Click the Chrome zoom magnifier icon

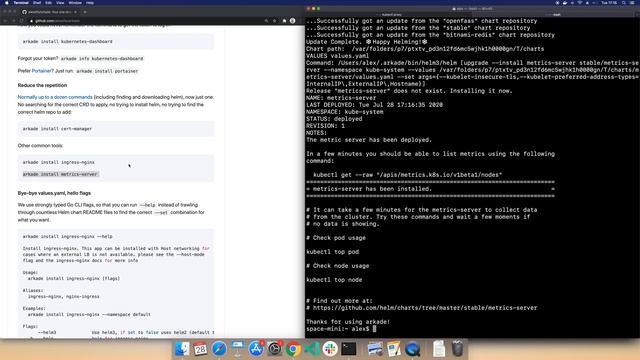tap(267, 20)
